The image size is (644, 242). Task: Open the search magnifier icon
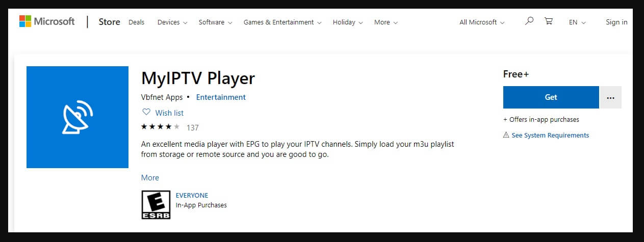[x=529, y=21]
